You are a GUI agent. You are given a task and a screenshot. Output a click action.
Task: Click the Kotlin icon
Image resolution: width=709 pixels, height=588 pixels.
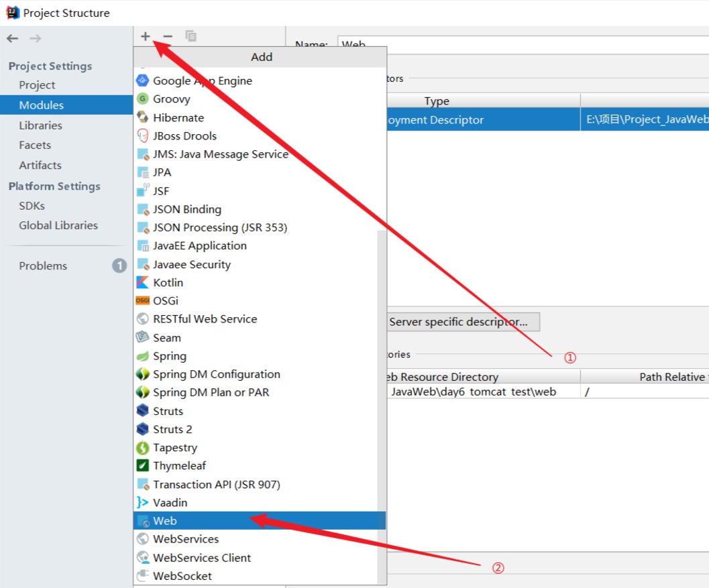coord(142,282)
